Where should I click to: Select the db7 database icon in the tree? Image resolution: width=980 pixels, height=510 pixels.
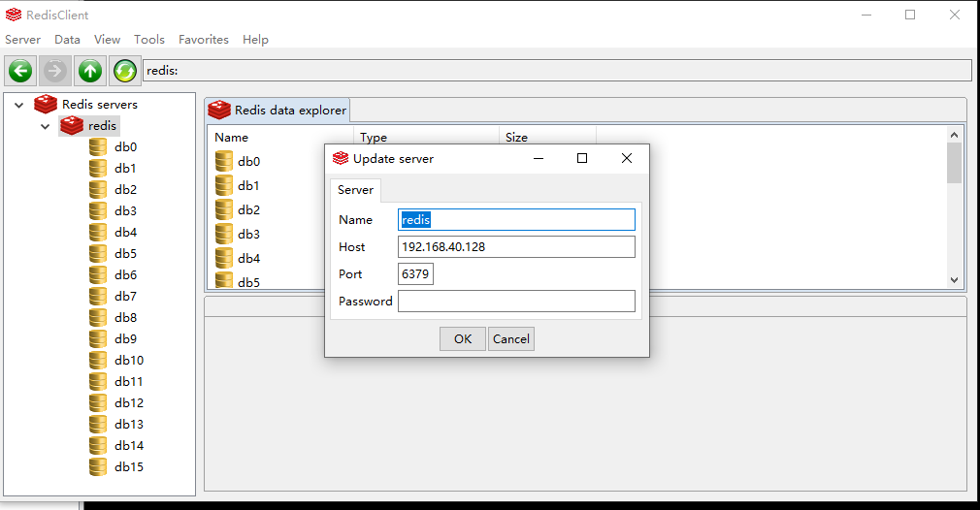(98, 296)
